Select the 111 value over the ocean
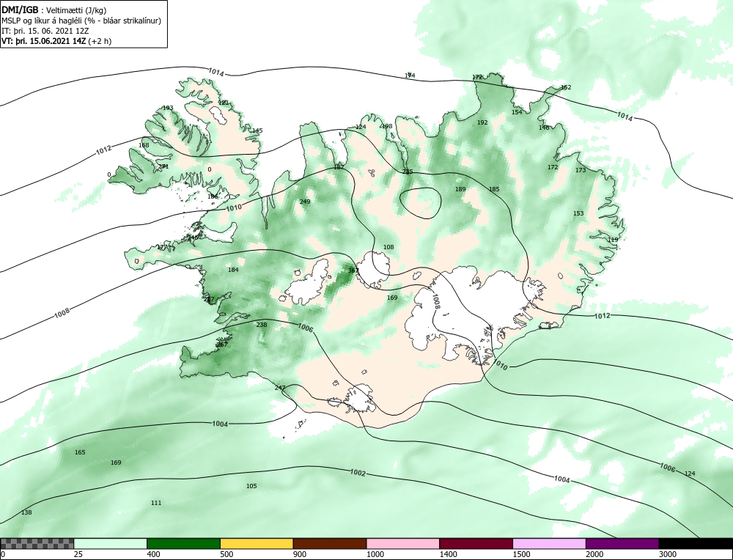Image resolution: width=733 pixels, height=560 pixels. point(156,503)
